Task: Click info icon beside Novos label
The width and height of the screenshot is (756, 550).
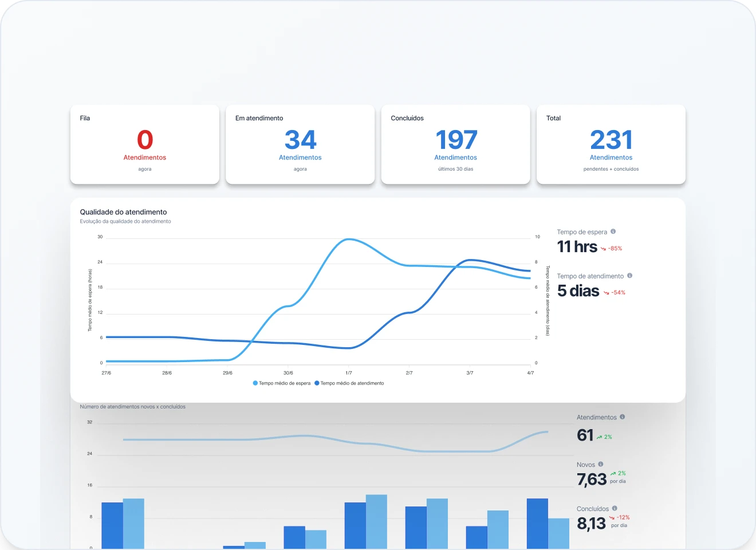Action: (601, 464)
